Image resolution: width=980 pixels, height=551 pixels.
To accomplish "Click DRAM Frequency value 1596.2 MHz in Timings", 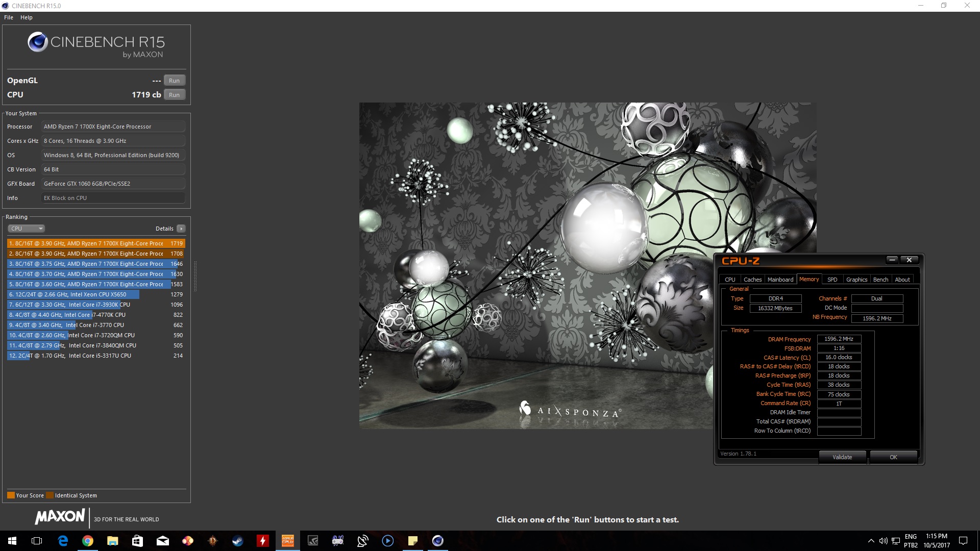I will (x=839, y=339).
